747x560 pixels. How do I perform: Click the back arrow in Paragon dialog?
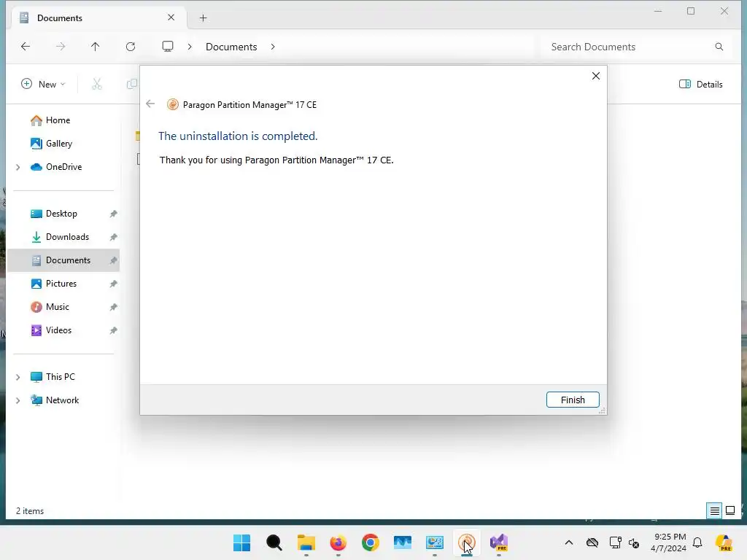click(150, 104)
